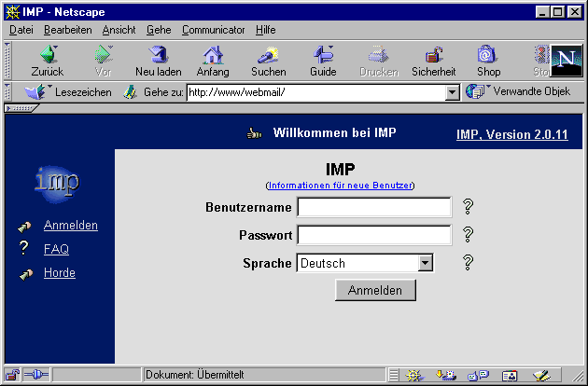Open the Hilfe menu
This screenshot has height=386, width=588.
265,30
